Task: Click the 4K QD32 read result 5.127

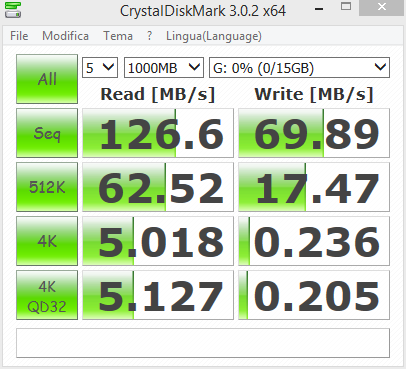Action: pyautogui.click(x=158, y=295)
